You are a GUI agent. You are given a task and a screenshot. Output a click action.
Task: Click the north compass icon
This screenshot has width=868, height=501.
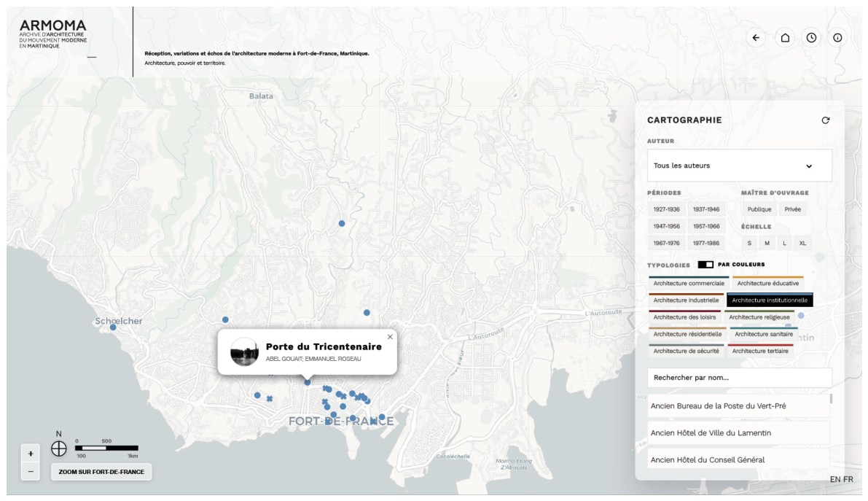click(x=59, y=448)
